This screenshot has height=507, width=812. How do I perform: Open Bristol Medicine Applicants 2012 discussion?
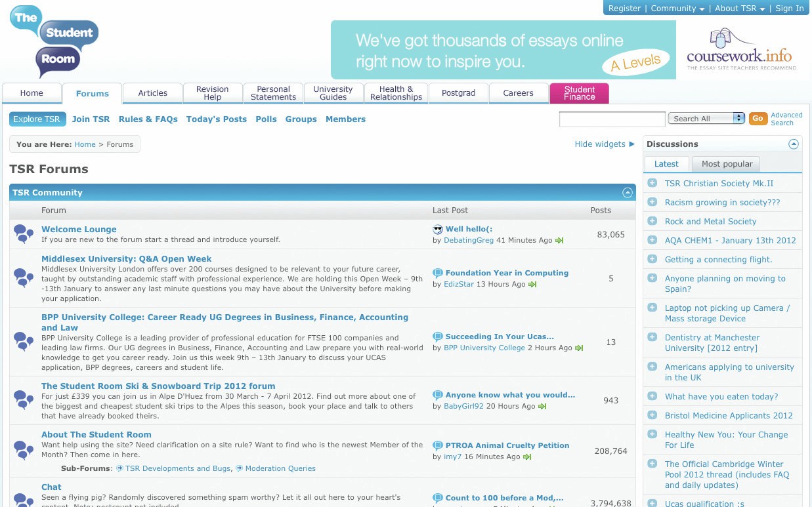(x=729, y=416)
